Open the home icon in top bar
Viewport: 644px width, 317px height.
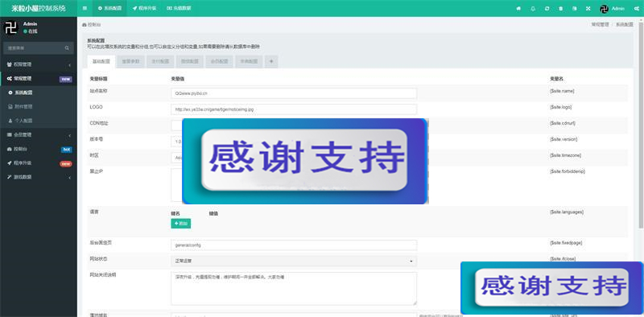[518, 8]
